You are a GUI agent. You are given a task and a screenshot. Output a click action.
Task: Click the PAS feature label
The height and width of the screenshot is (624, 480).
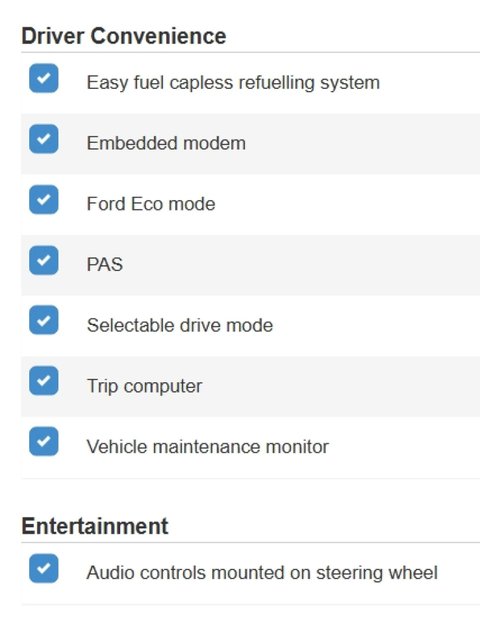point(105,265)
